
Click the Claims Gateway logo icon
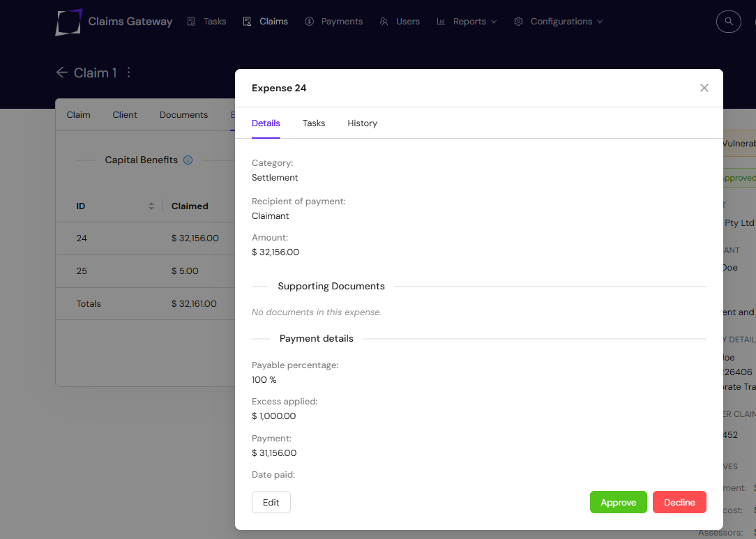coord(69,22)
